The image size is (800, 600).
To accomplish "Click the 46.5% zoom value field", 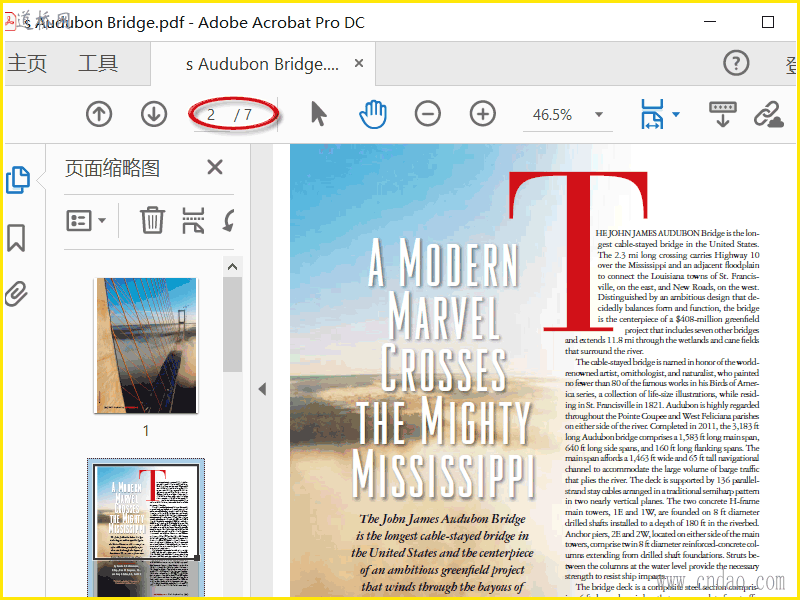I will (x=553, y=115).
